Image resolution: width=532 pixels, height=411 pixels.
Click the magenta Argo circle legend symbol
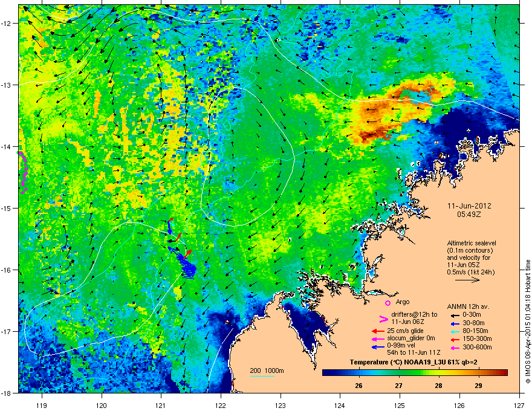pyautogui.click(x=388, y=303)
